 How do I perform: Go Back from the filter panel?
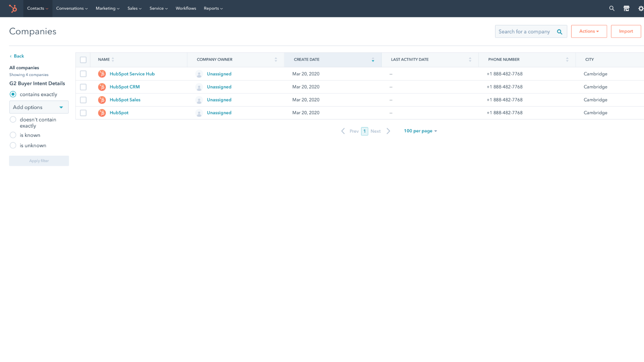(x=17, y=56)
